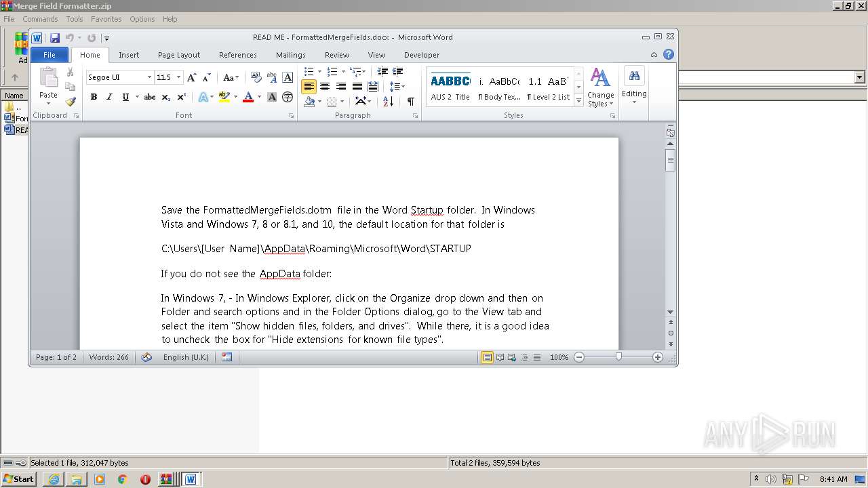Click the Character Border icon
This screenshot has width=868, height=488.
coord(288,77)
